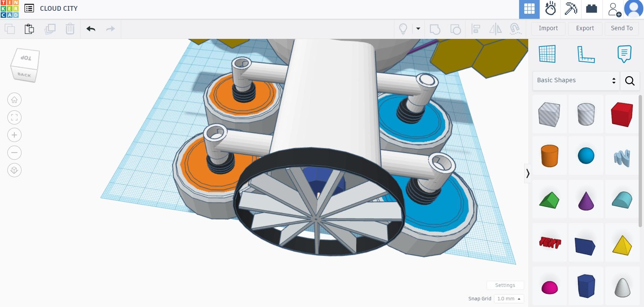Click the Paste clipboard icon
Image resolution: width=644 pixels, height=307 pixels.
tap(30, 29)
